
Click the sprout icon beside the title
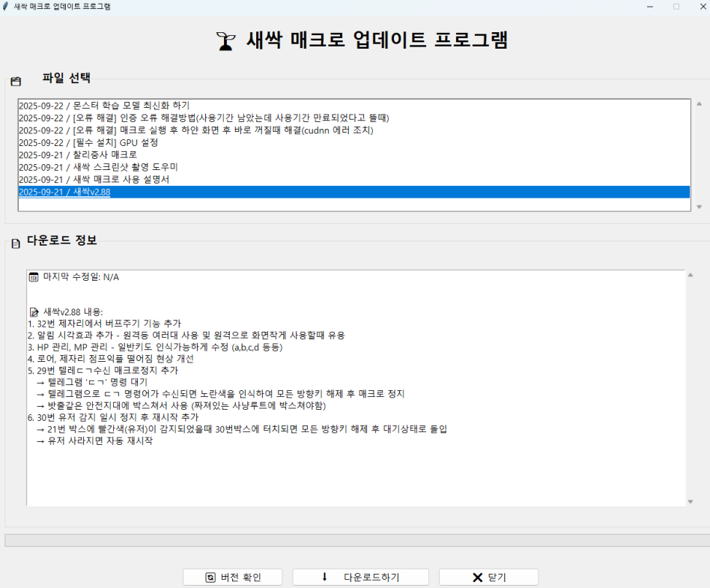pos(224,41)
